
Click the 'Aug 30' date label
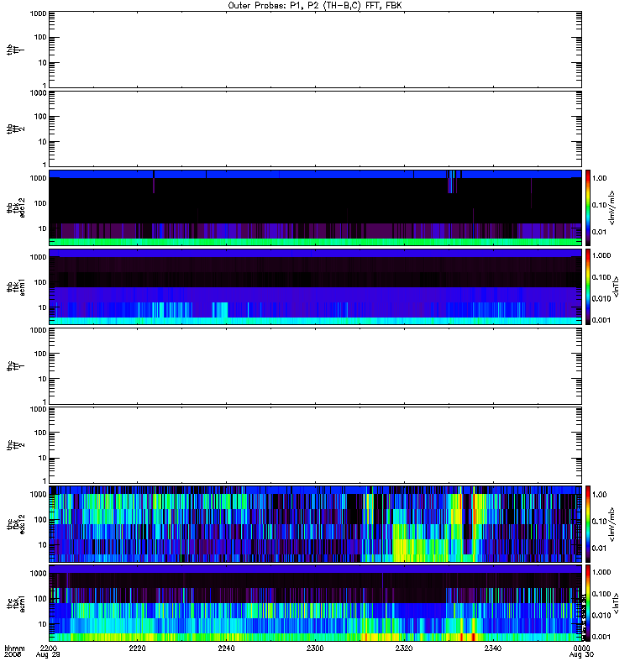tap(581, 655)
